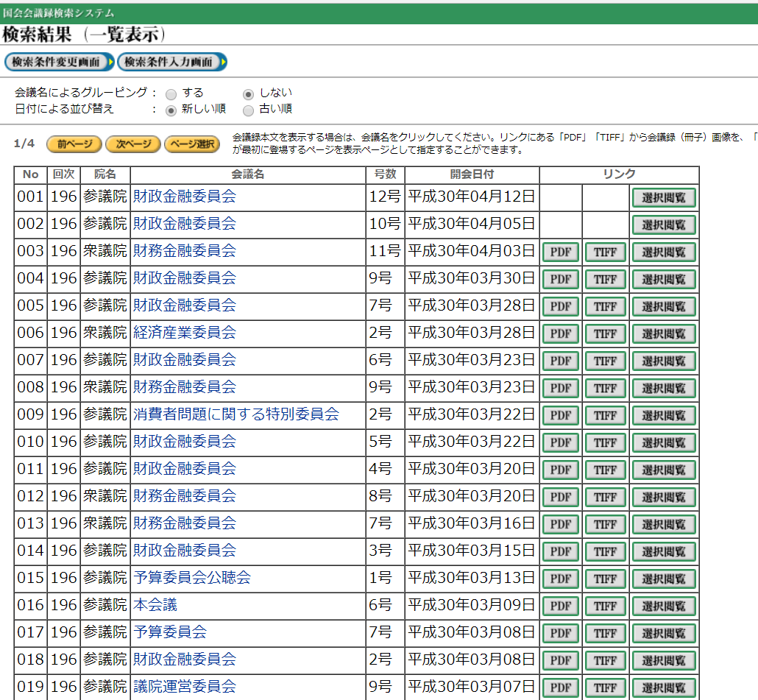Click PDF button for 経済産業委員会 row
758x700 pixels.
tap(561, 334)
